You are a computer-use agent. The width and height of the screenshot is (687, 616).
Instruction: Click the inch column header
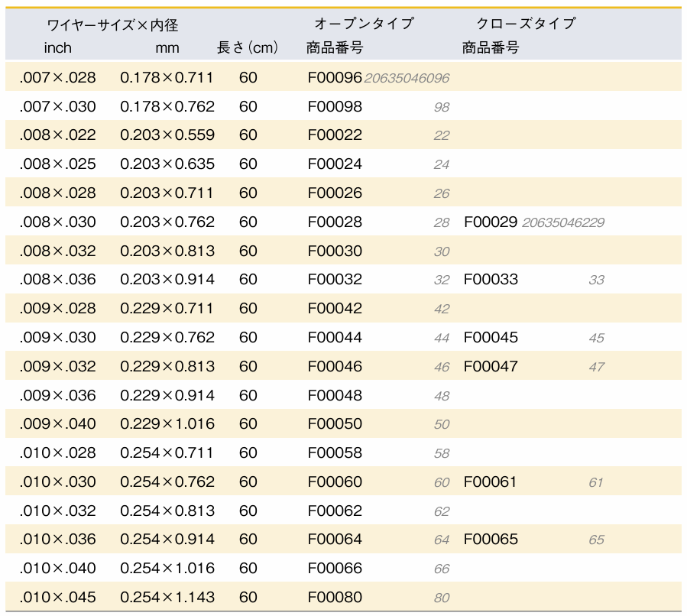tap(58, 47)
